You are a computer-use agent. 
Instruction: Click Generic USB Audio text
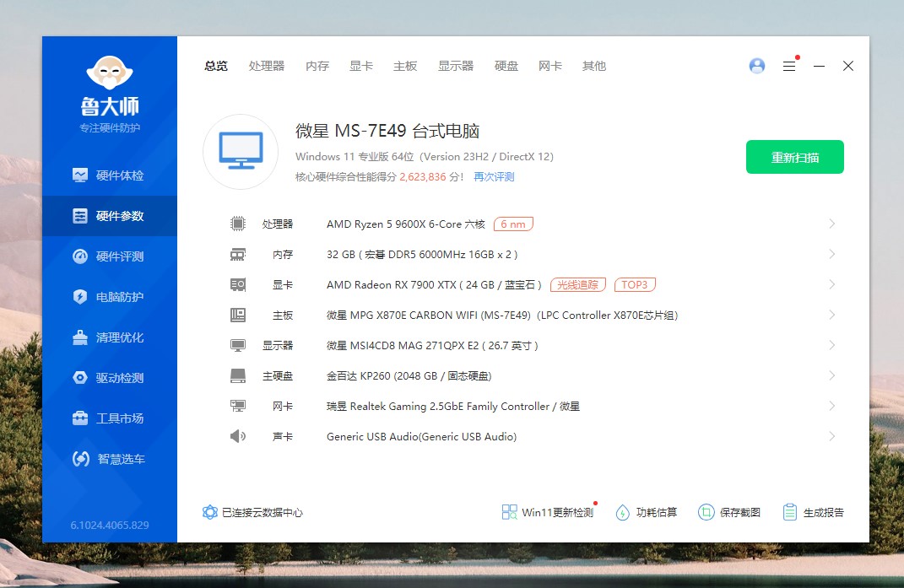click(421, 437)
